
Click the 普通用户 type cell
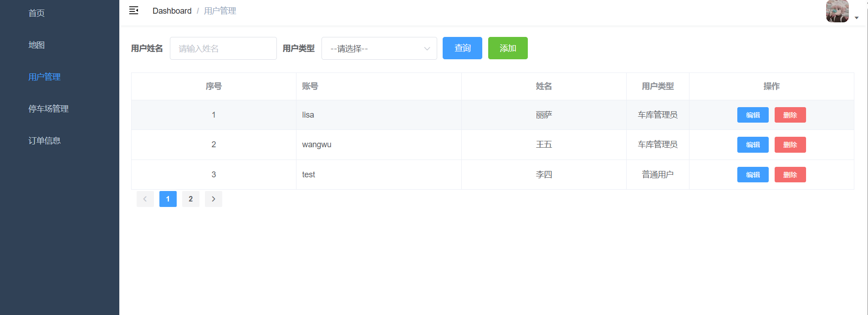[x=658, y=175]
